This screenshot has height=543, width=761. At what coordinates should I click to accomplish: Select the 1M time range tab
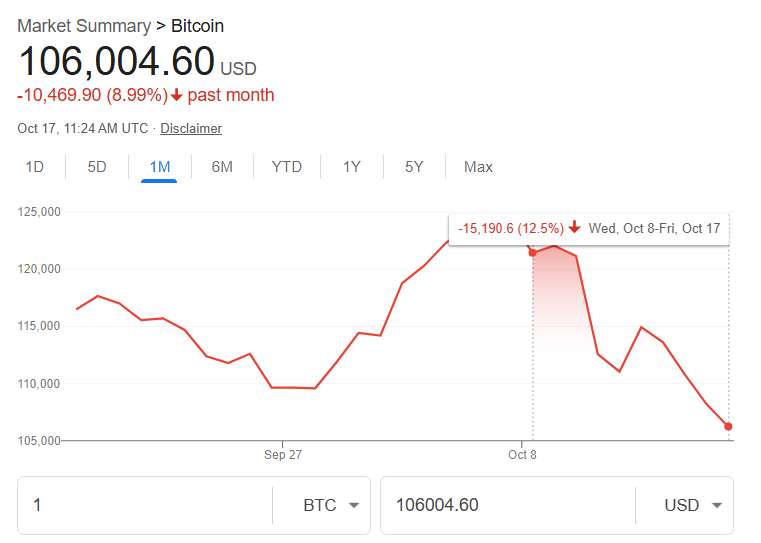point(159,167)
